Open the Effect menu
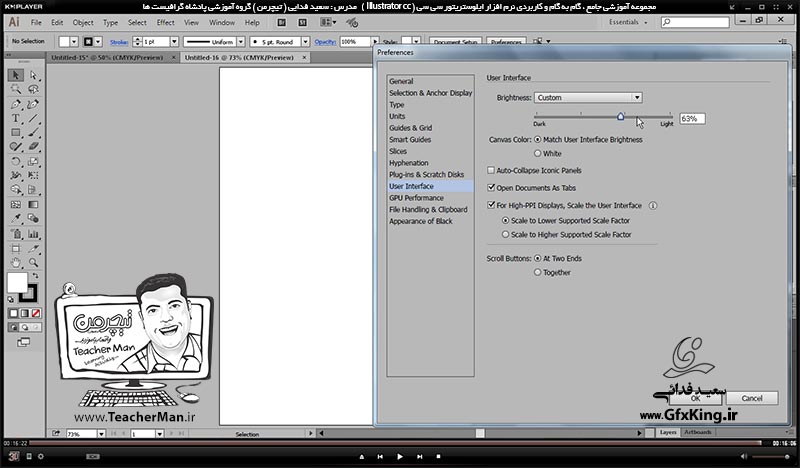The image size is (800, 468). coord(165,22)
